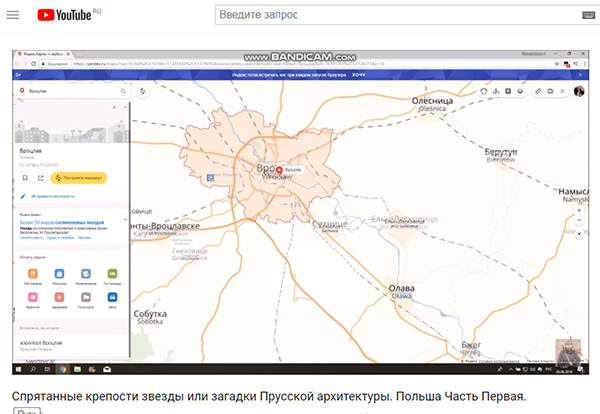Click the red Вроцлав map pin

coord(279,171)
